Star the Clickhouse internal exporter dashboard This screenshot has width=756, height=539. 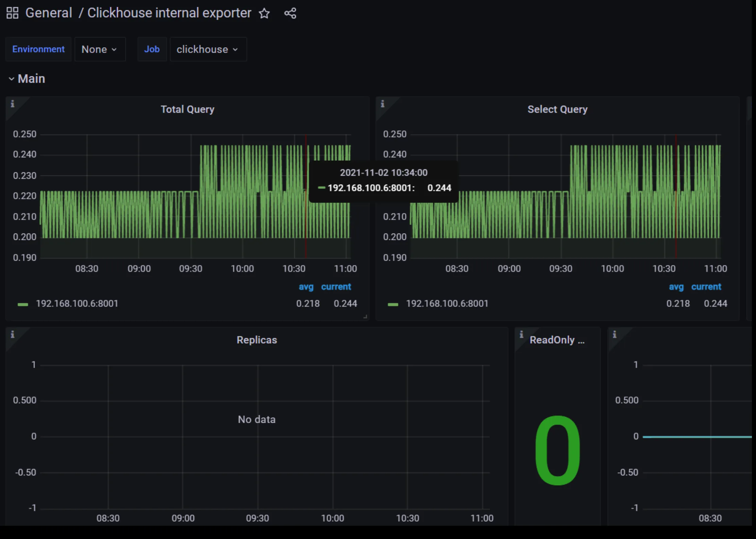pyautogui.click(x=264, y=14)
